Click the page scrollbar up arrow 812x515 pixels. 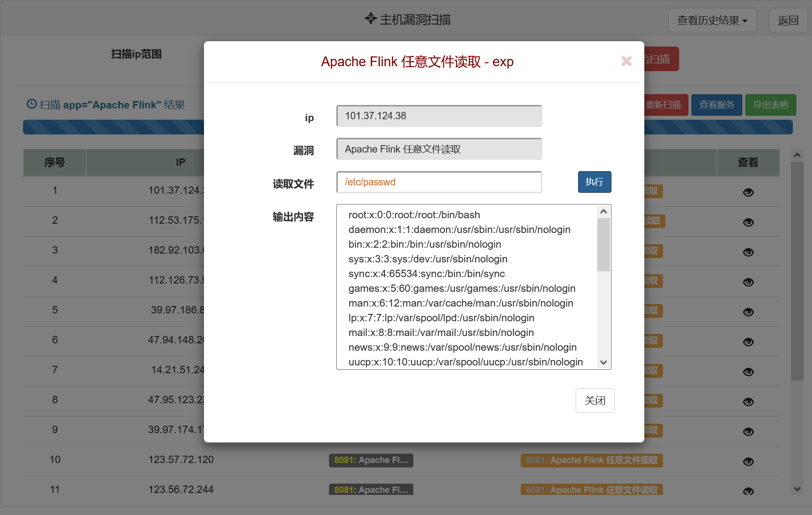(797, 155)
